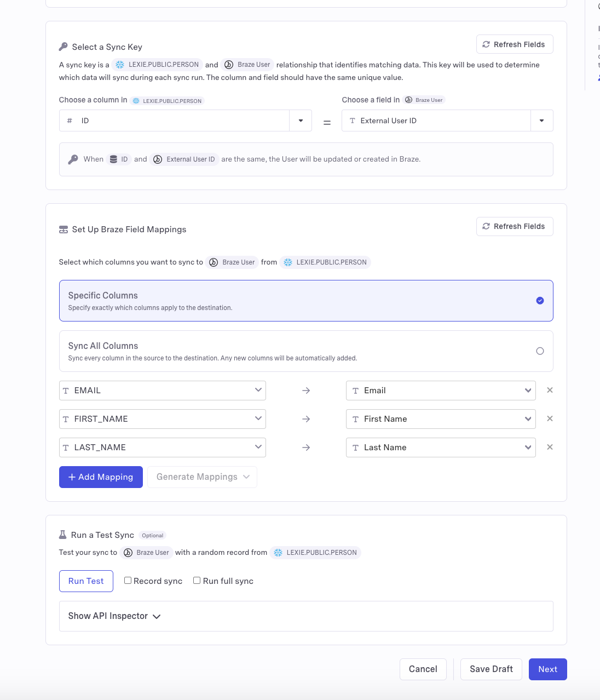Click Refresh Fields in the Sync Key section

pos(514,44)
